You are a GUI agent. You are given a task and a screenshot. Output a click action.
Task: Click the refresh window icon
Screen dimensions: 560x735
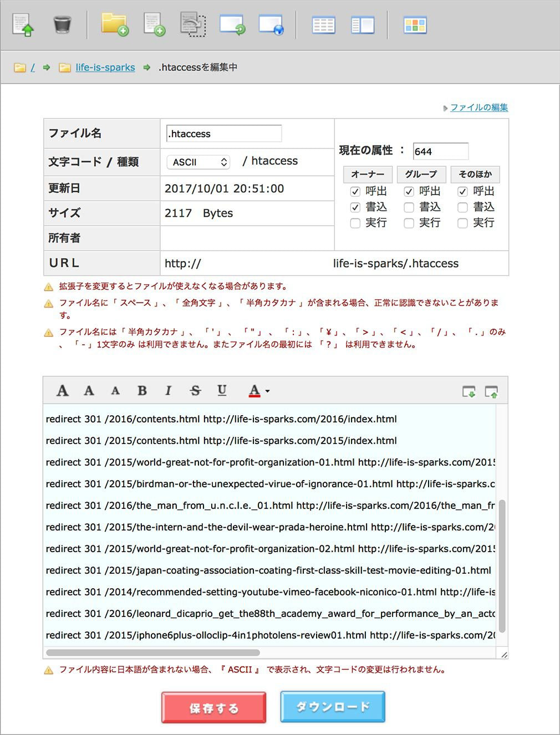pyautogui.click(x=233, y=25)
